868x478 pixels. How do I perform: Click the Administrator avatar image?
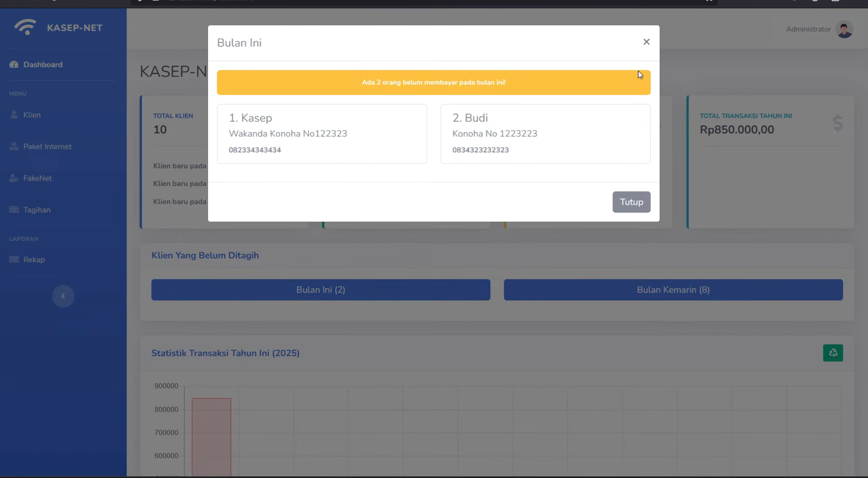[x=844, y=29]
